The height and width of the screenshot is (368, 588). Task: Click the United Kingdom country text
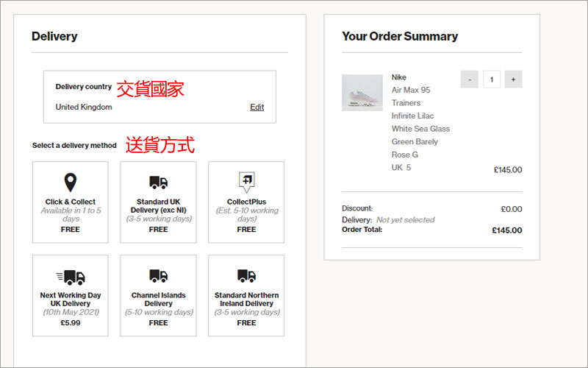pyautogui.click(x=84, y=107)
